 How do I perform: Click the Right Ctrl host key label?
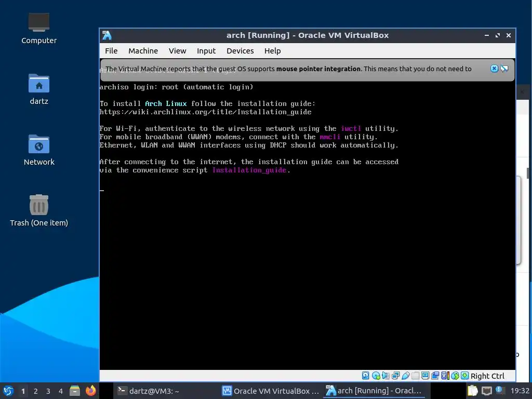coord(487,376)
